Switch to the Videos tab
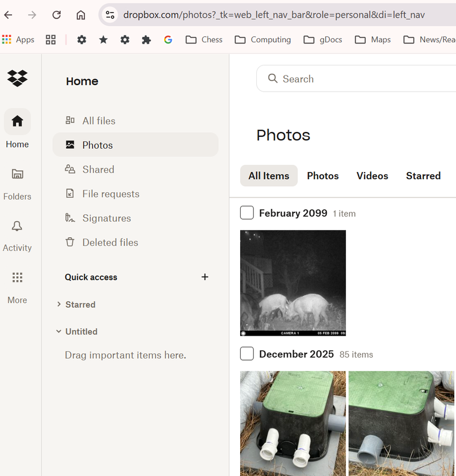The height and width of the screenshot is (476, 456). (372, 176)
